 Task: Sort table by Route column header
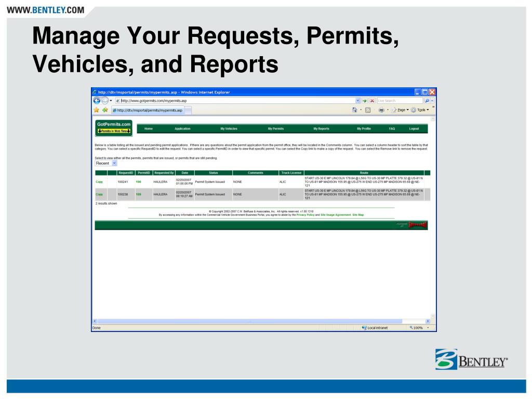tap(364, 172)
